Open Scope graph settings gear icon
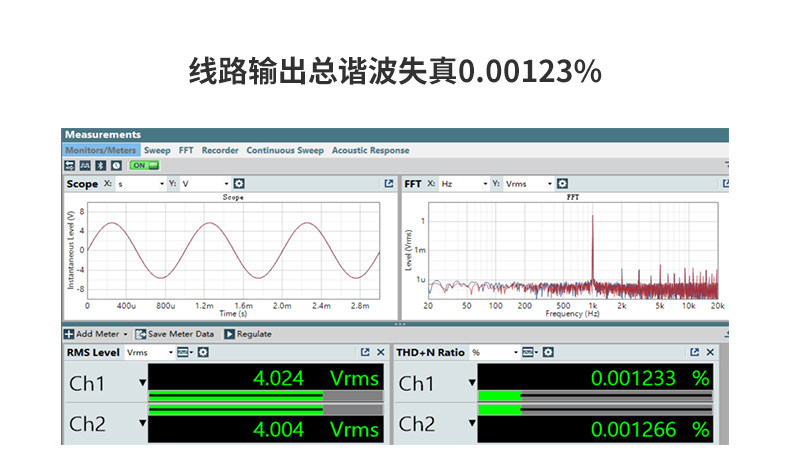The image size is (790, 475). [x=239, y=183]
